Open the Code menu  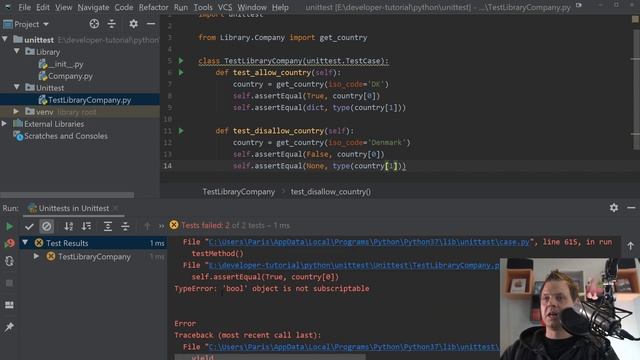tap(123, 7)
